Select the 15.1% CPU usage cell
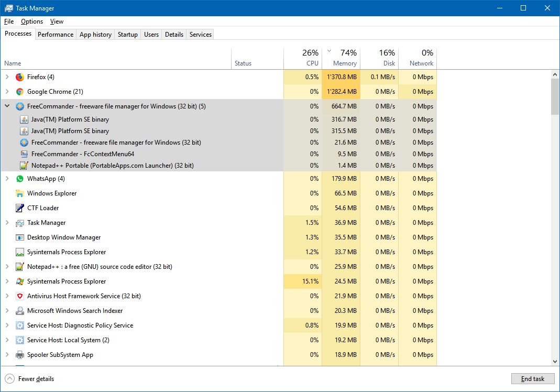Viewport: 560px width, 392px height. (x=303, y=281)
